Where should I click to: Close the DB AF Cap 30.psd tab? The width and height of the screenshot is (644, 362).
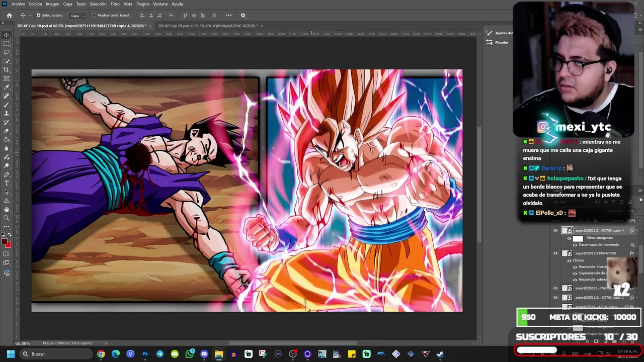(151, 26)
